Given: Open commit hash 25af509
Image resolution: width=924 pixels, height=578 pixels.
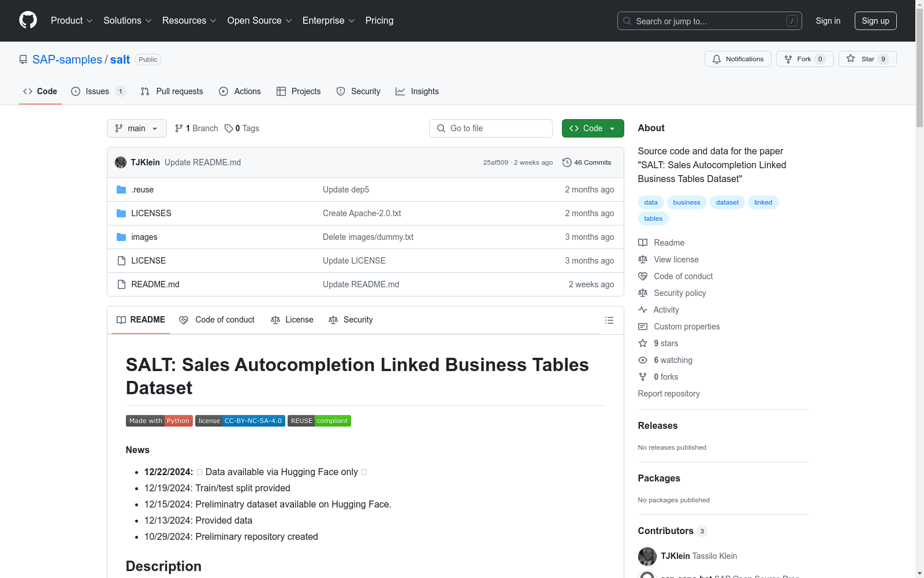Looking at the screenshot, I should (x=495, y=162).
